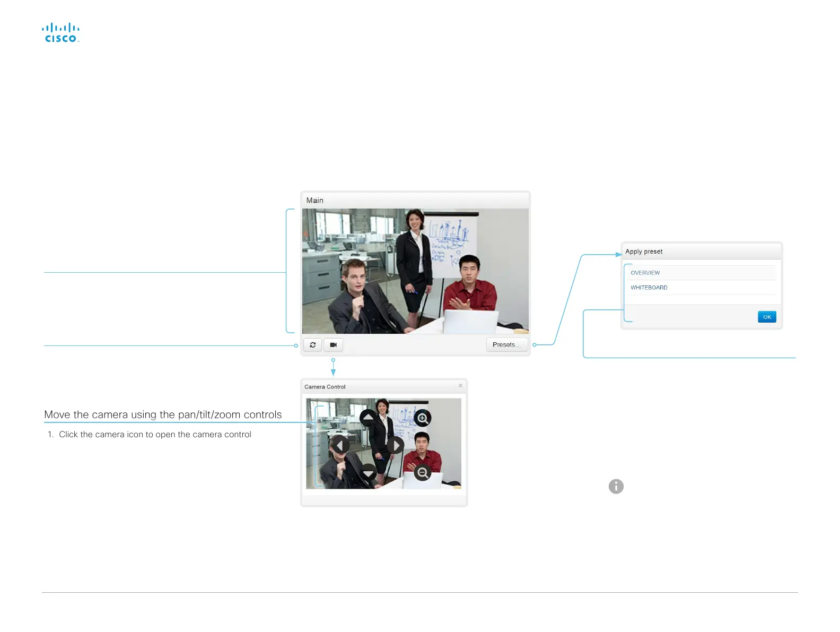This screenshot has width=840, height=632.
Task: Click the refresh icon in Main panel
Action: 313,345
